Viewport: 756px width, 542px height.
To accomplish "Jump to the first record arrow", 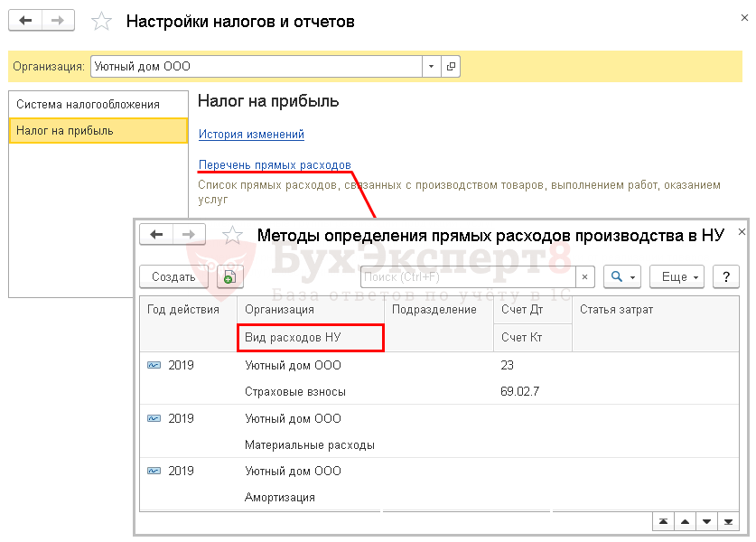I will click(664, 521).
